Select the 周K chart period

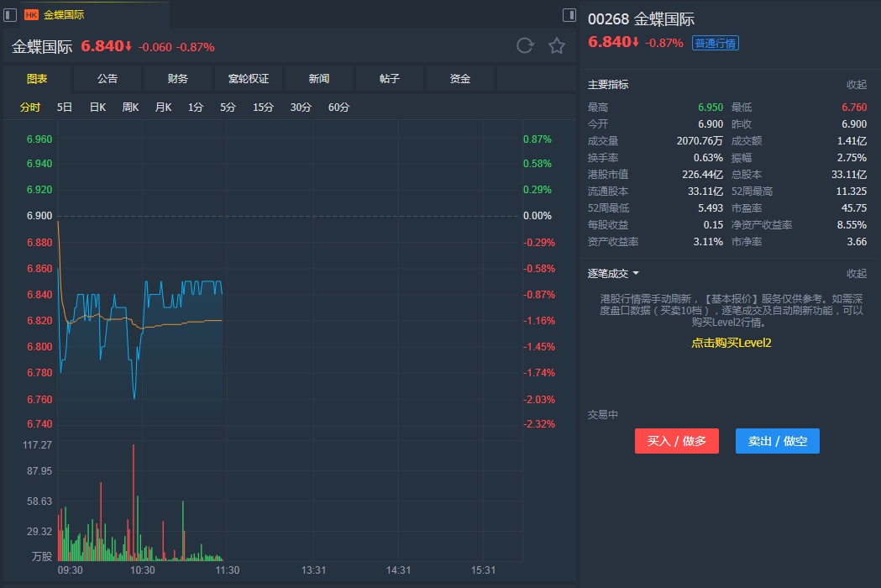pos(130,108)
